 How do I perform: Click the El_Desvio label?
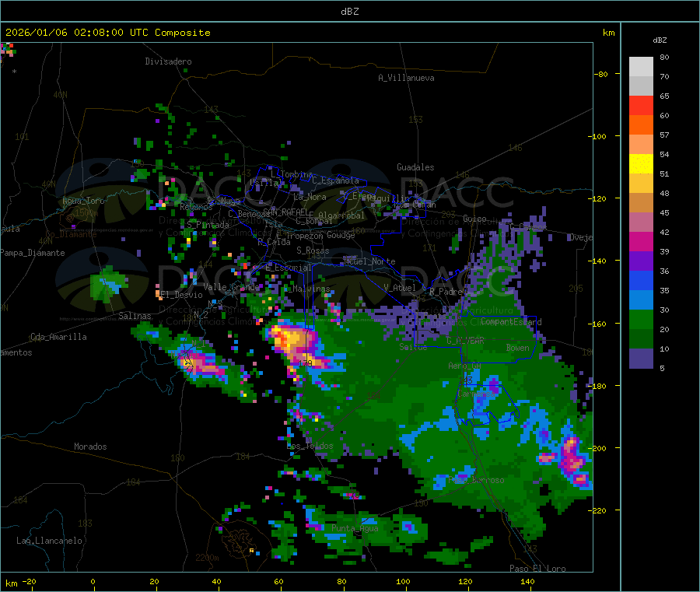[x=182, y=295]
